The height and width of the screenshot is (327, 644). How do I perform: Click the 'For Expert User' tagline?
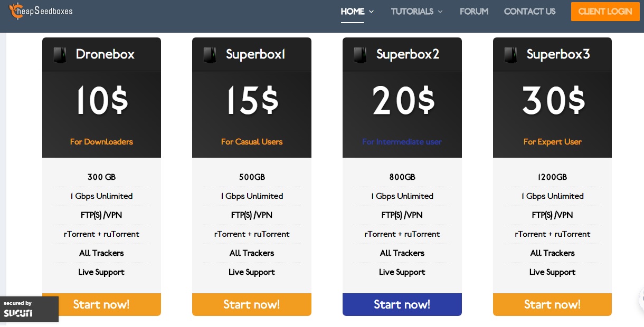click(552, 142)
